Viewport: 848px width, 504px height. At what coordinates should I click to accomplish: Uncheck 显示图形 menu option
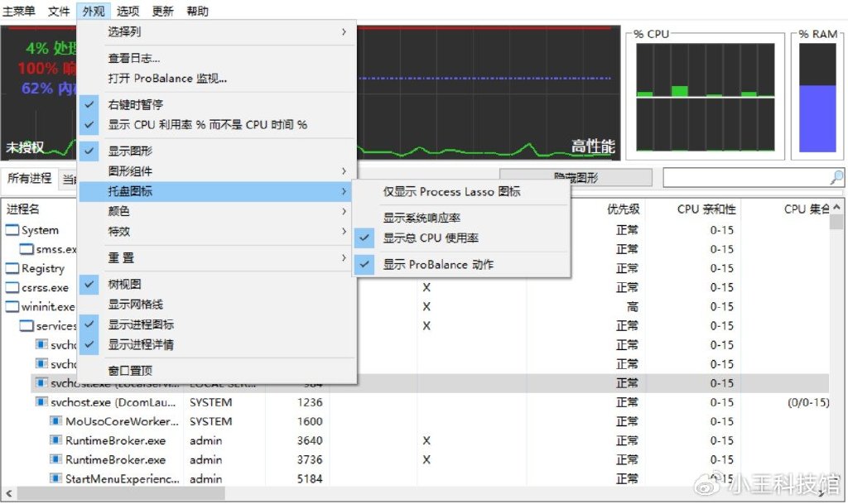click(217, 151)
